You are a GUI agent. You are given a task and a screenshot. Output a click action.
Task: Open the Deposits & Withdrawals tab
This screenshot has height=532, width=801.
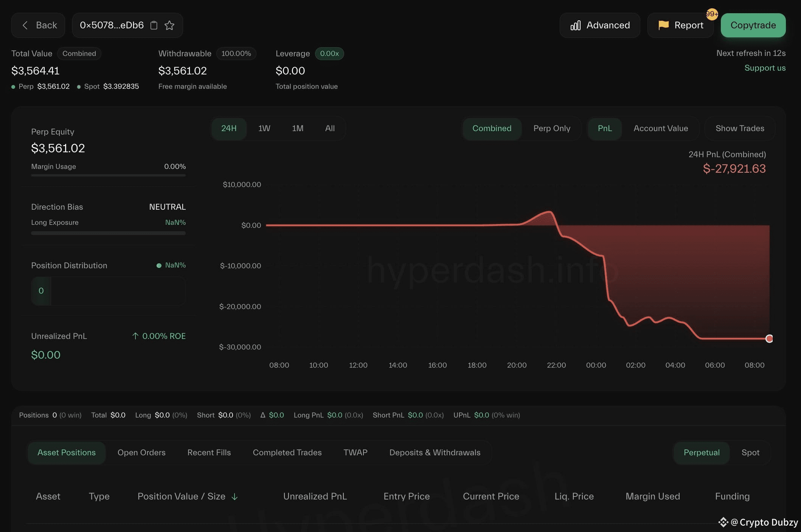[x=435, y=453]
